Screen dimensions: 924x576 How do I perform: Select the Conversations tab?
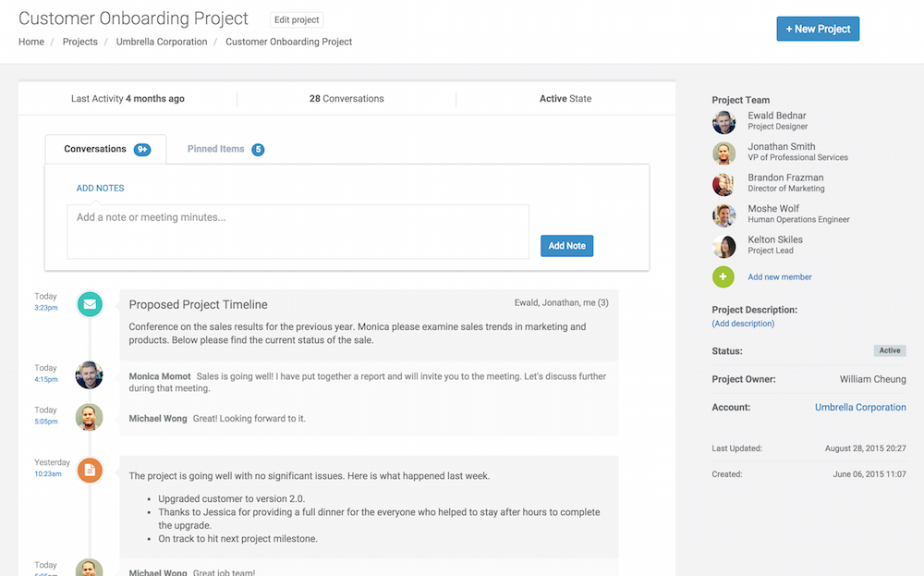97,148
